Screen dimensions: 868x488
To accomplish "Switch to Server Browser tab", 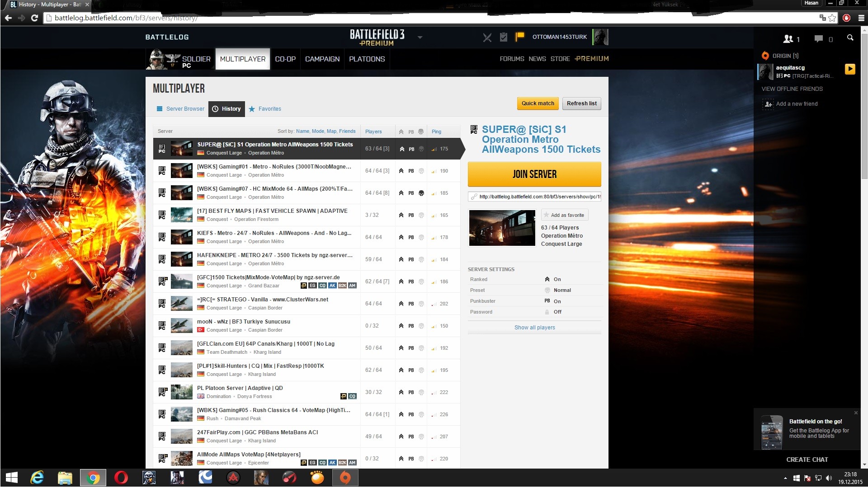I will coord(180,109).
